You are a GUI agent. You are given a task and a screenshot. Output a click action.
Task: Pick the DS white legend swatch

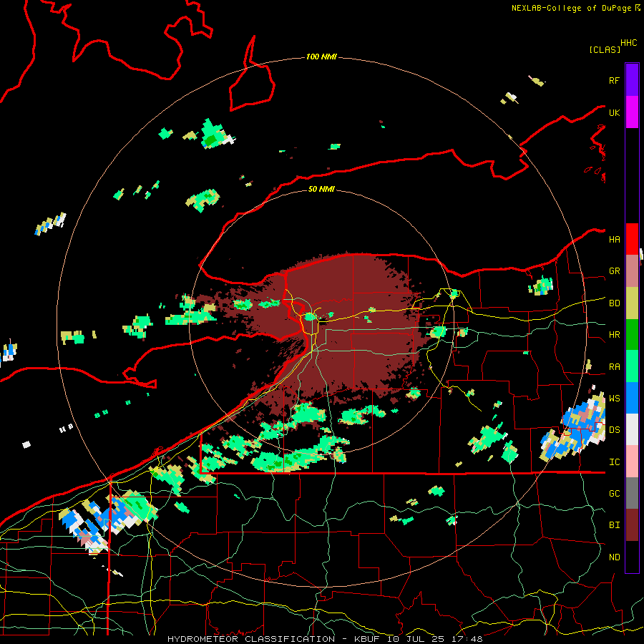(x=632, y=429)
